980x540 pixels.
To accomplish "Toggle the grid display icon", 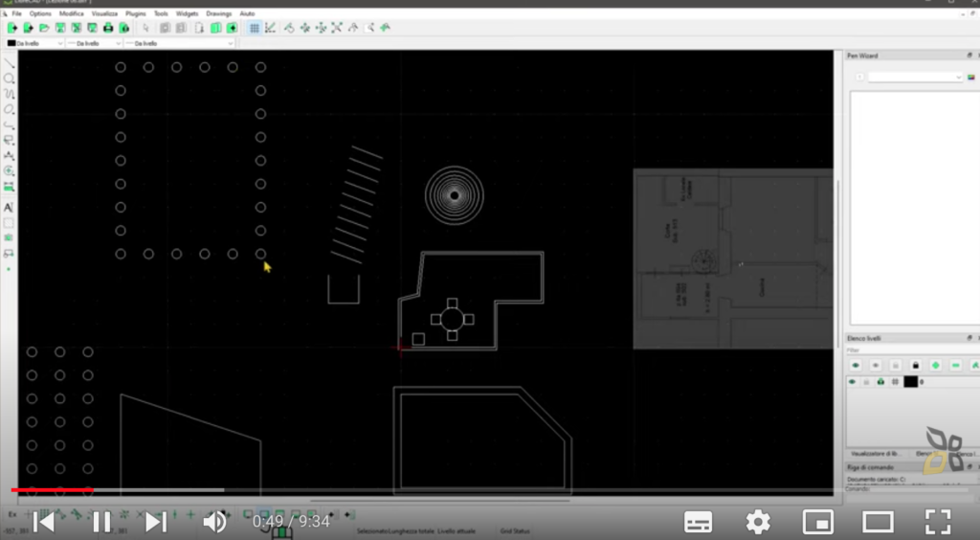I will coord(255,28).
